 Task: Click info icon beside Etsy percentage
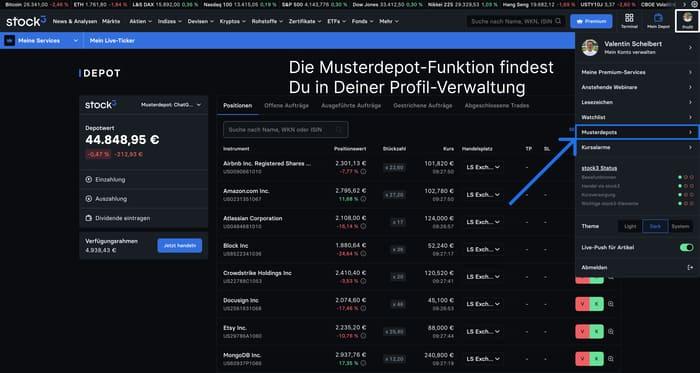[x=363, y=336]
